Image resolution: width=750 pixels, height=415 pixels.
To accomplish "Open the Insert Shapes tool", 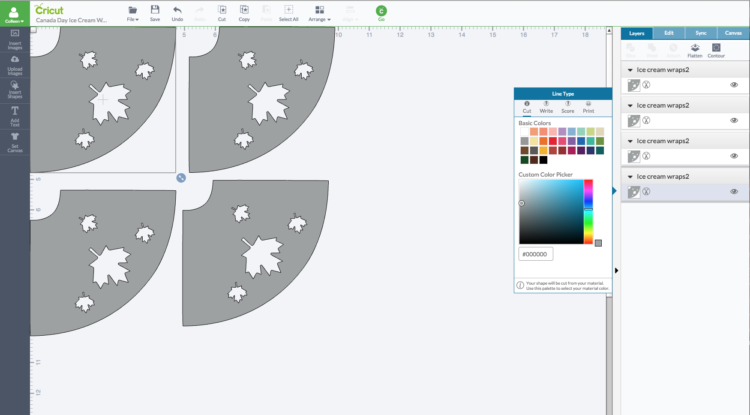I will (15, 89).
